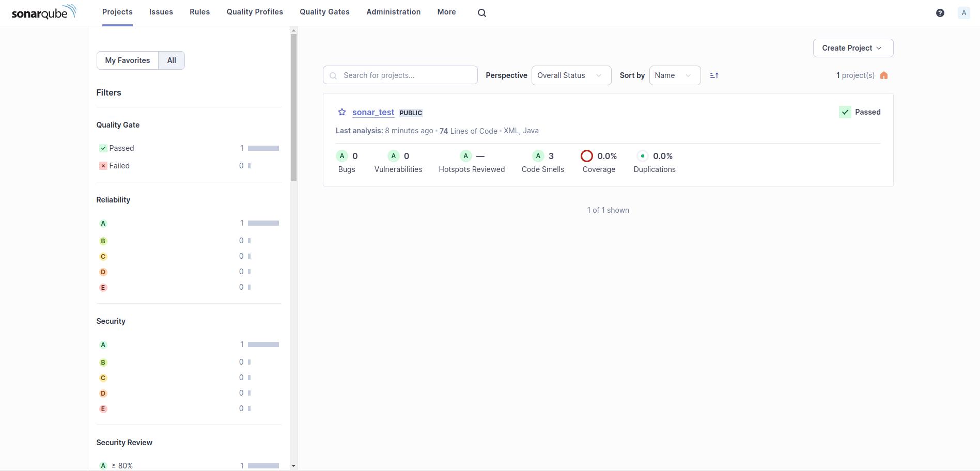Filter Reliability by rating C
The height and width of the screenshot is (471, 980).
click(x=189, y=256)
